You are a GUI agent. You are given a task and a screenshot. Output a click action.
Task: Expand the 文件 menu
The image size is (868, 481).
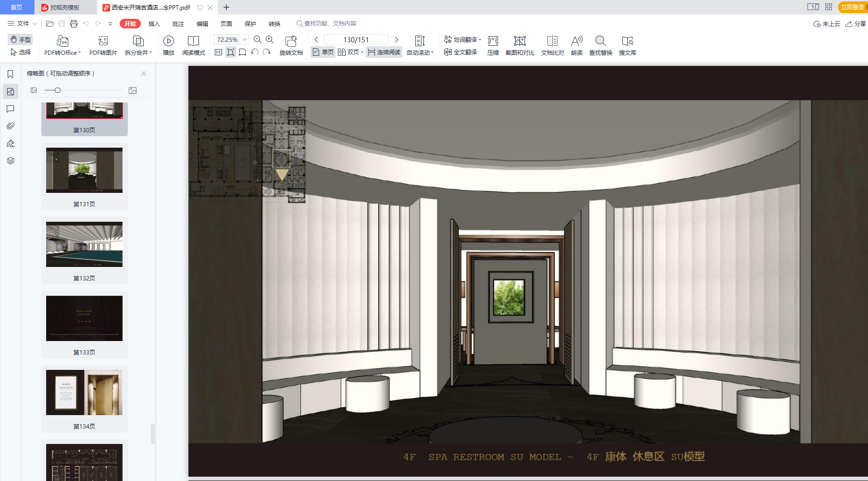22,24
